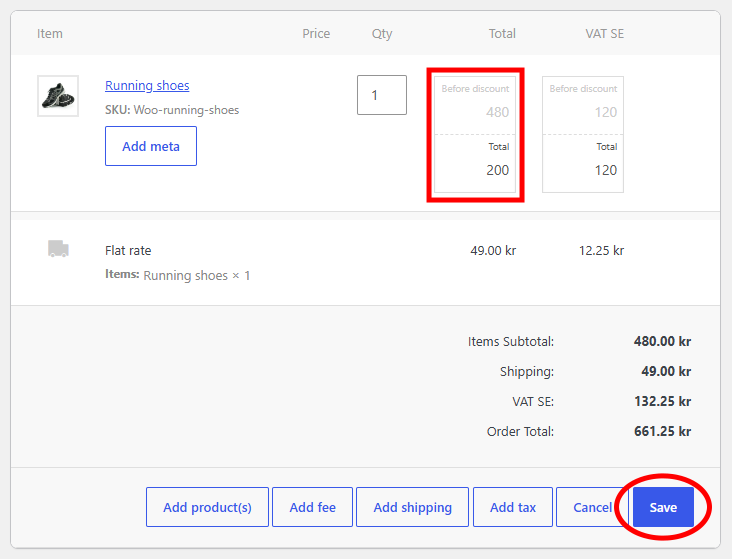Click the Total column header
This screenshot has height=559, width=732.
502,34
